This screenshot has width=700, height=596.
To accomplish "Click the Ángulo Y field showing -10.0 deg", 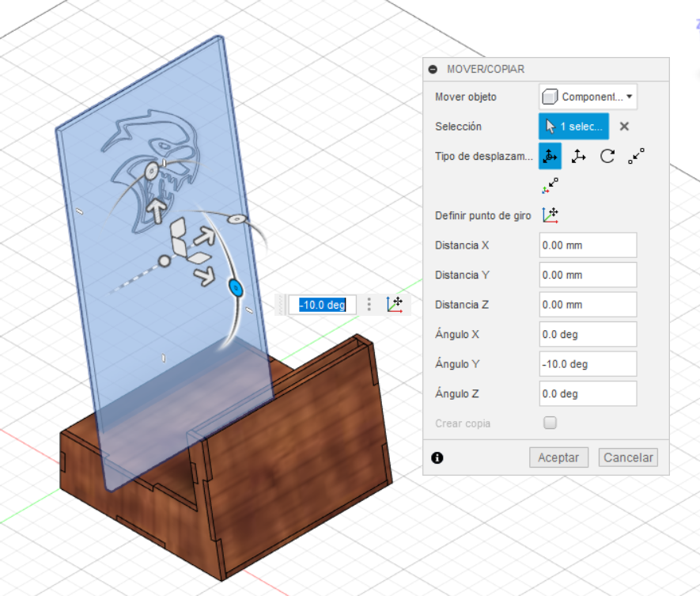I will tap(588, 364).
